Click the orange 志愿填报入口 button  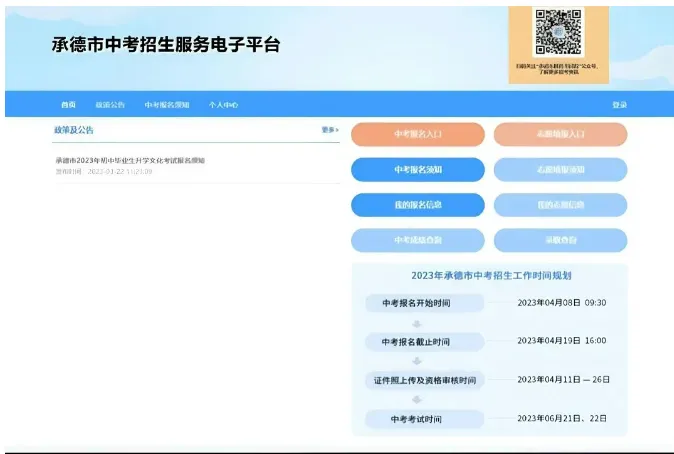tap(561, 134)
